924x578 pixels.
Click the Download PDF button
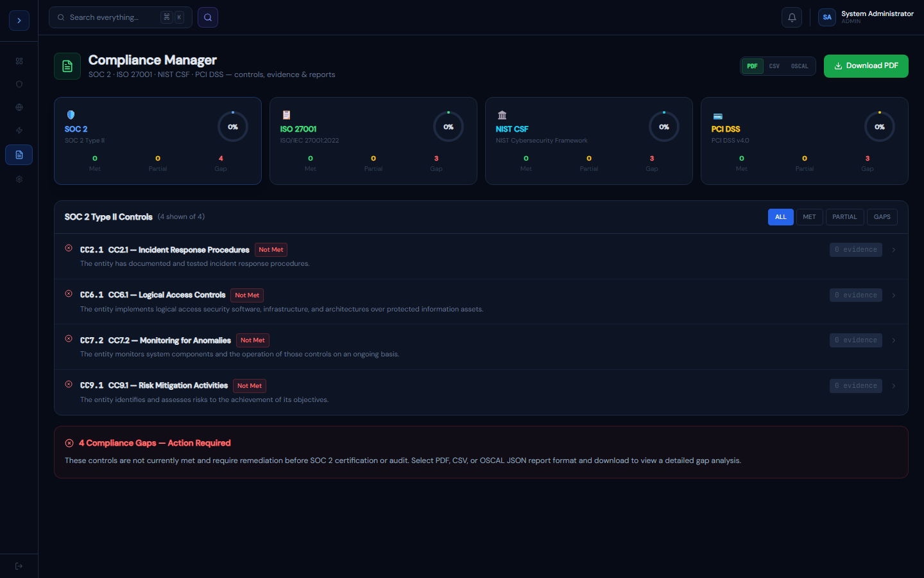point(866,66)
